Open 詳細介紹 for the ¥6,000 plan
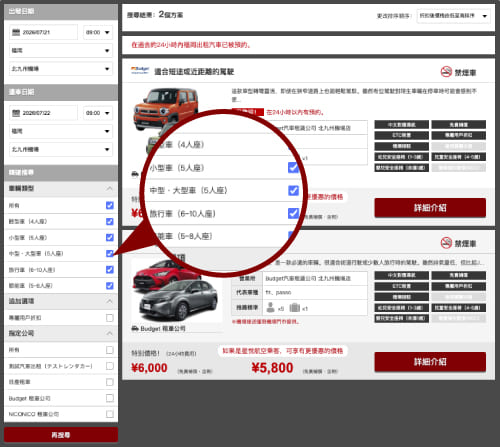Screen dimensions: 500x447 430,362
